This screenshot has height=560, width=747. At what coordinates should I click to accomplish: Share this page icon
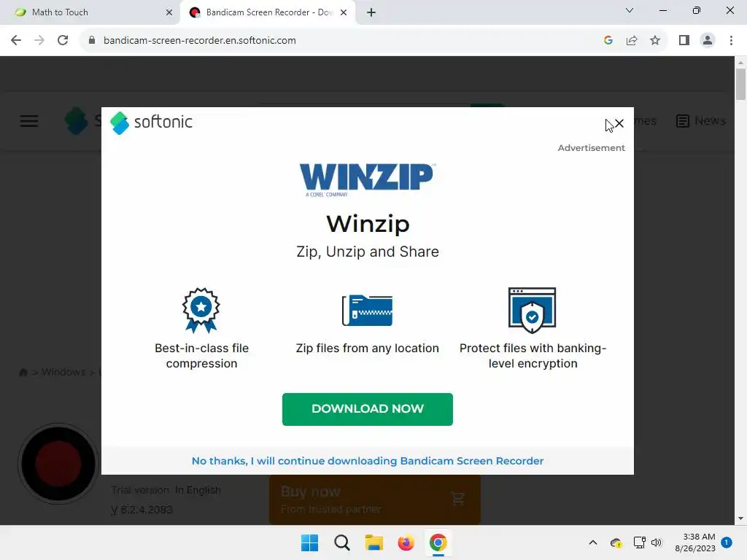click(x=632, y=41)
